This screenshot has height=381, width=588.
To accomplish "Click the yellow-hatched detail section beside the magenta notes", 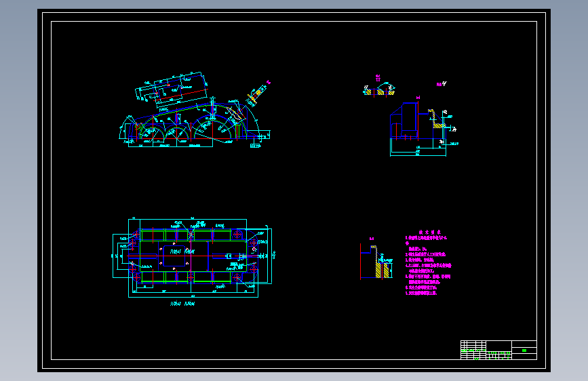I will point(376,260).
